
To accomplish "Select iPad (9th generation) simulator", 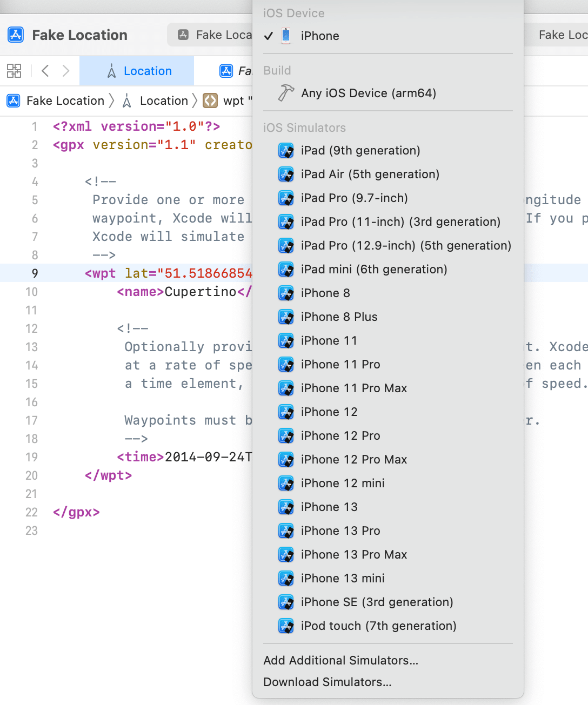I will click(388, 150).
